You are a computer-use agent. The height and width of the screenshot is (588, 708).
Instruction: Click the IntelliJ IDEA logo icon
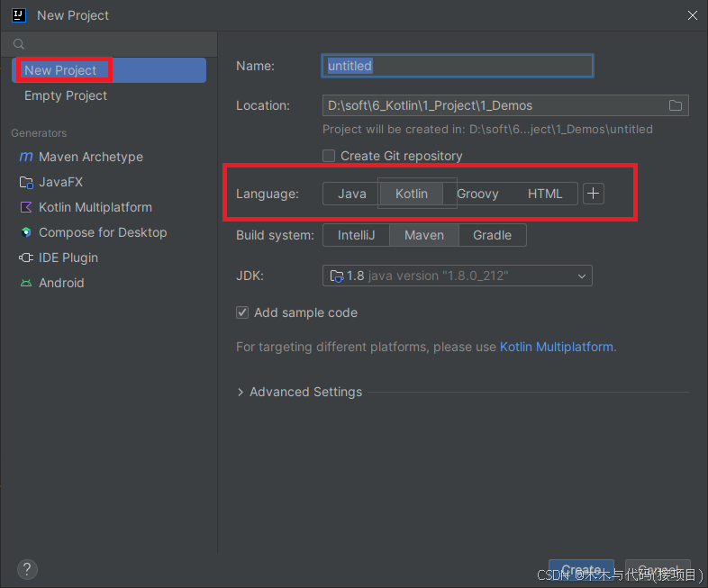tap(19, 15)
